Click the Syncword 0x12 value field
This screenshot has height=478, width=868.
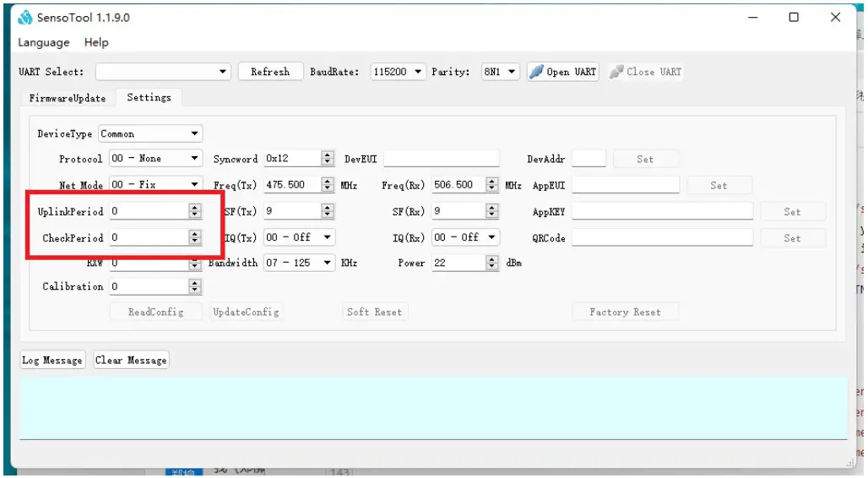point(293,159)
